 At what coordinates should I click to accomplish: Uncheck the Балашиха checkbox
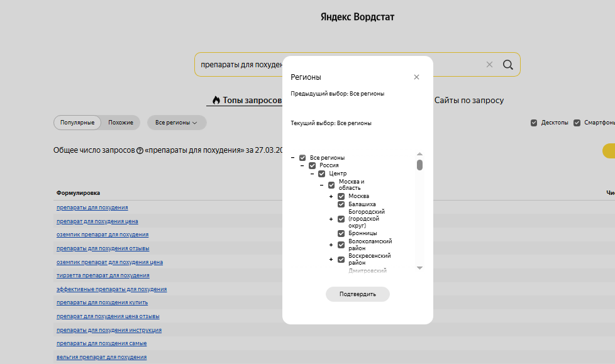tap(341, 204)
